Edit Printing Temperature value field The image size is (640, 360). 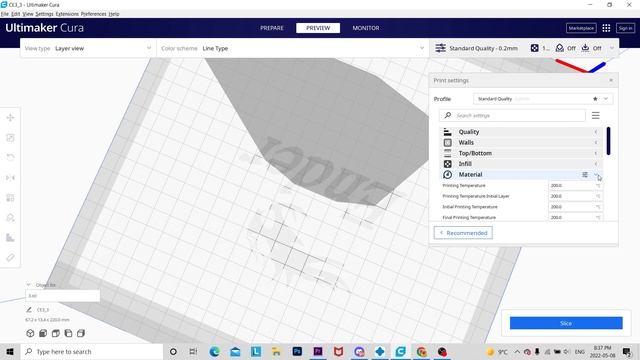[x=575, y=185]
